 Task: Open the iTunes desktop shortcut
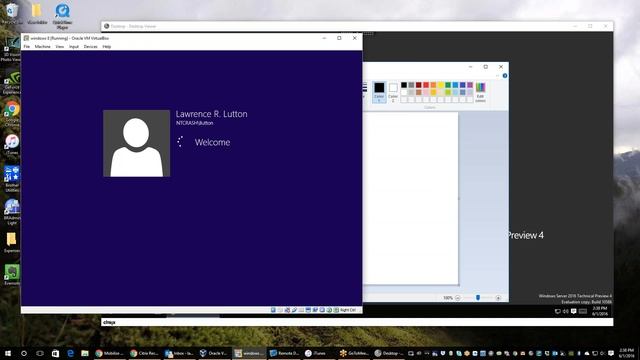tap(12, 145)
